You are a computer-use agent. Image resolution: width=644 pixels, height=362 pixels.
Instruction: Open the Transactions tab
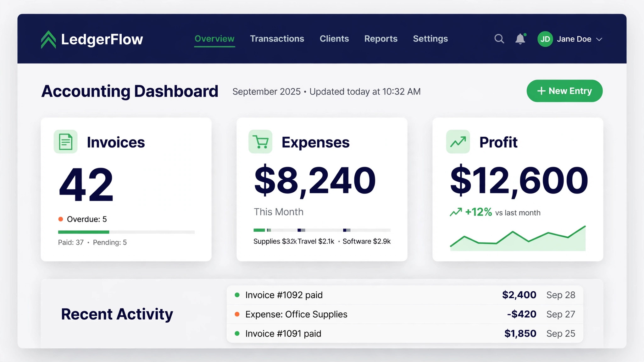click(277, 39)
